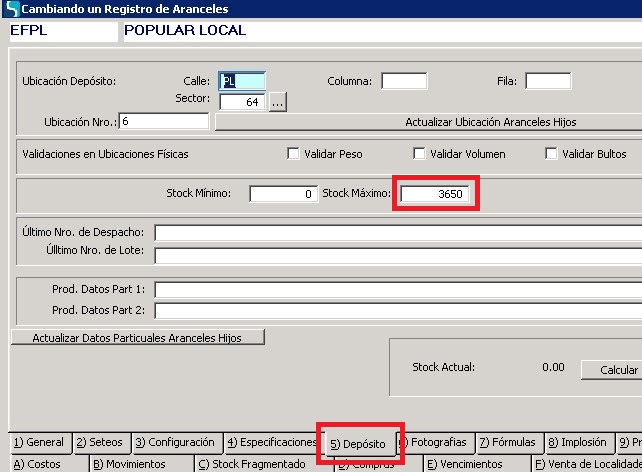Select the 3) Configuración tab

174,443
